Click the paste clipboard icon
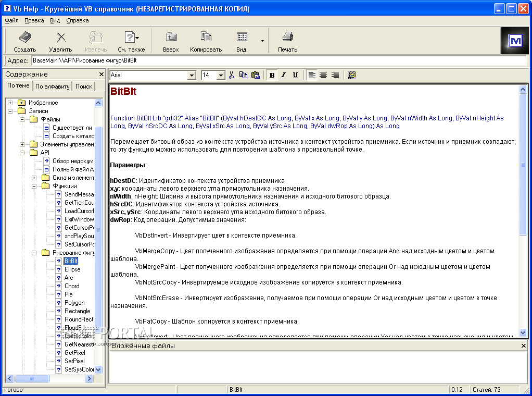 tap(256, 75)
